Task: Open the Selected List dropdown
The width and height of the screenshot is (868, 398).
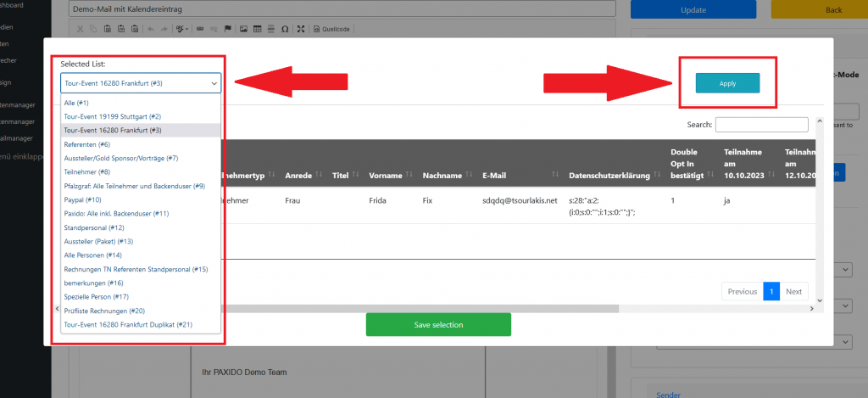Action: click(141, 83)
